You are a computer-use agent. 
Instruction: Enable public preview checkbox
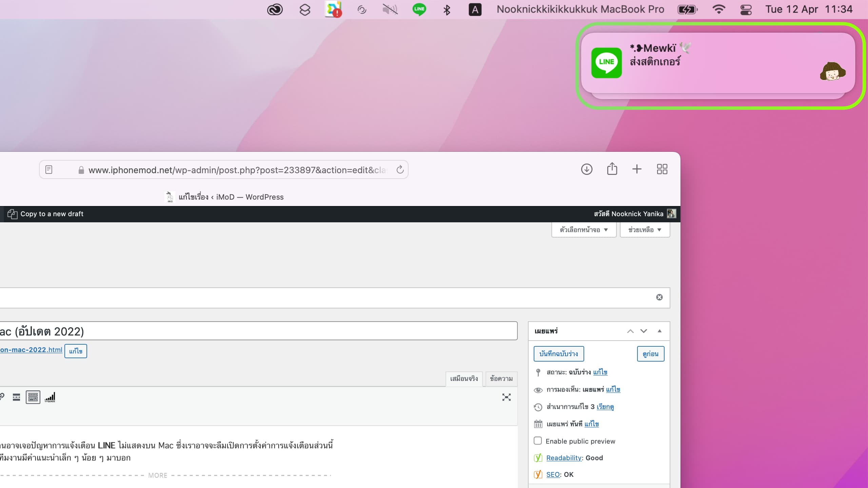538,441
